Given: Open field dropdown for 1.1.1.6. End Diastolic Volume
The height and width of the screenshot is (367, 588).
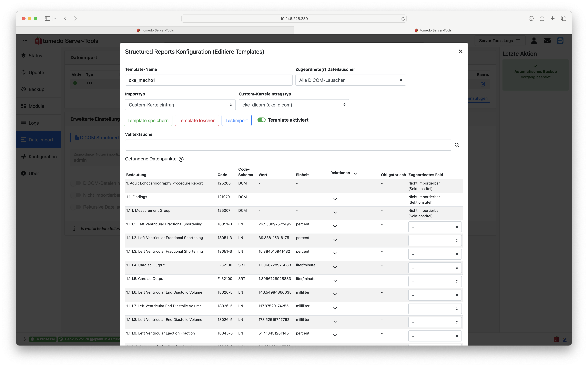Looking at the screenshot, I should click(x=435, y=295).
